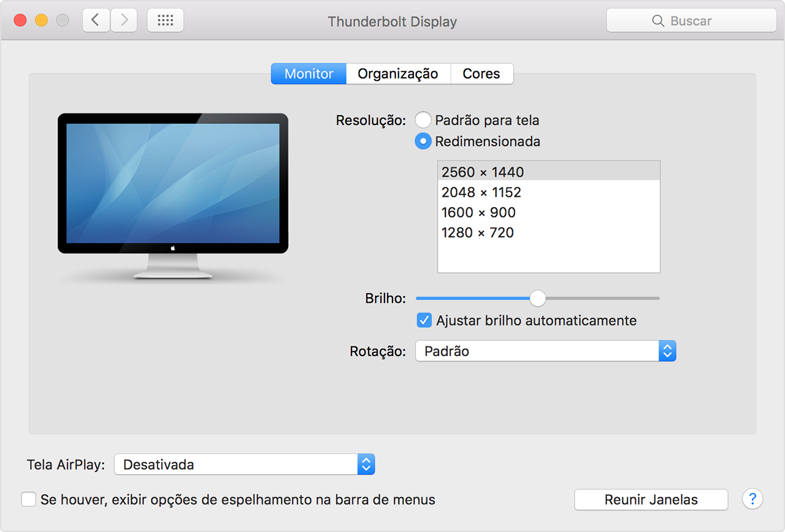Viewport: 785px width, 532px height.
Task: Close the window with red button
Action: pos(20,20)
